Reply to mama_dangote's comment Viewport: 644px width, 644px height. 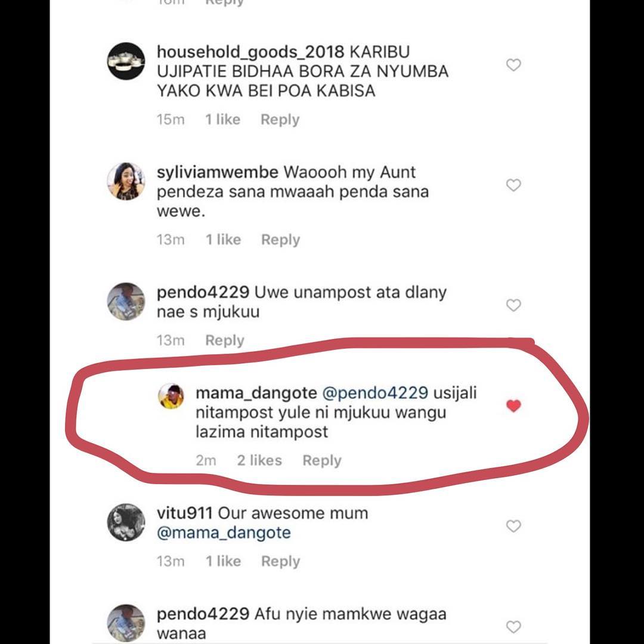[322, 460]
